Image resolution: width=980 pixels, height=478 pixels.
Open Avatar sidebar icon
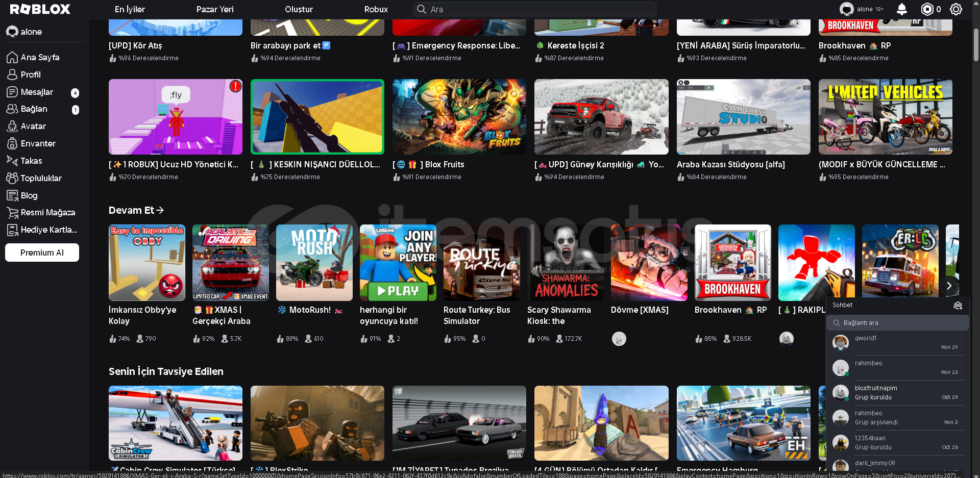[x=12, y=127]
